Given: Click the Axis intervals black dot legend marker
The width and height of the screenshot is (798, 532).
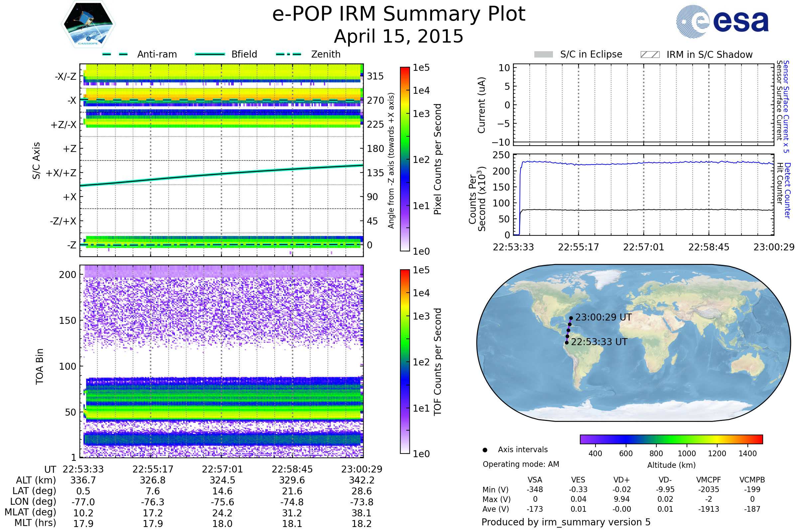Looking at the screenshot, I should [x=485, y=450].
